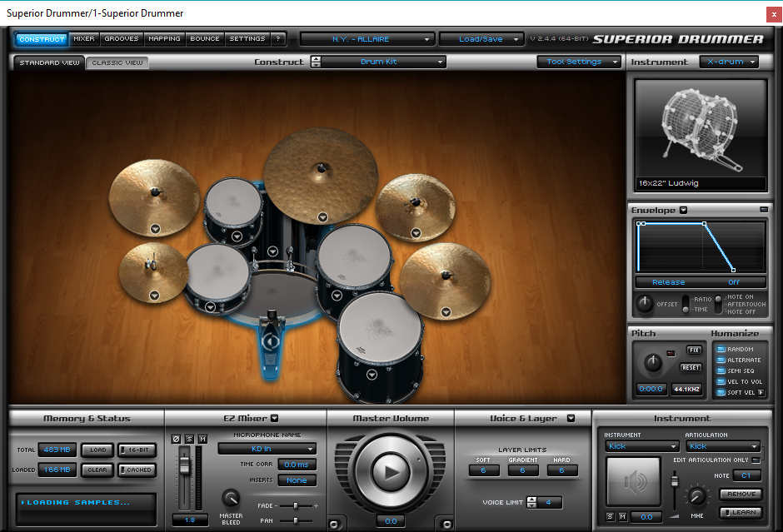783x532 pixels.
Task: Switch to the Mixer tab
Action: click(84, 38)
